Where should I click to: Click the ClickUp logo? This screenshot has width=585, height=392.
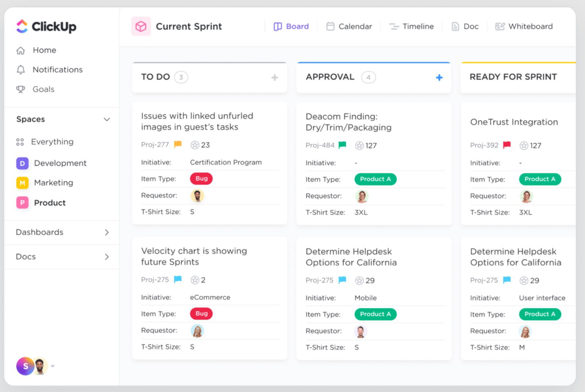(46, 26)
